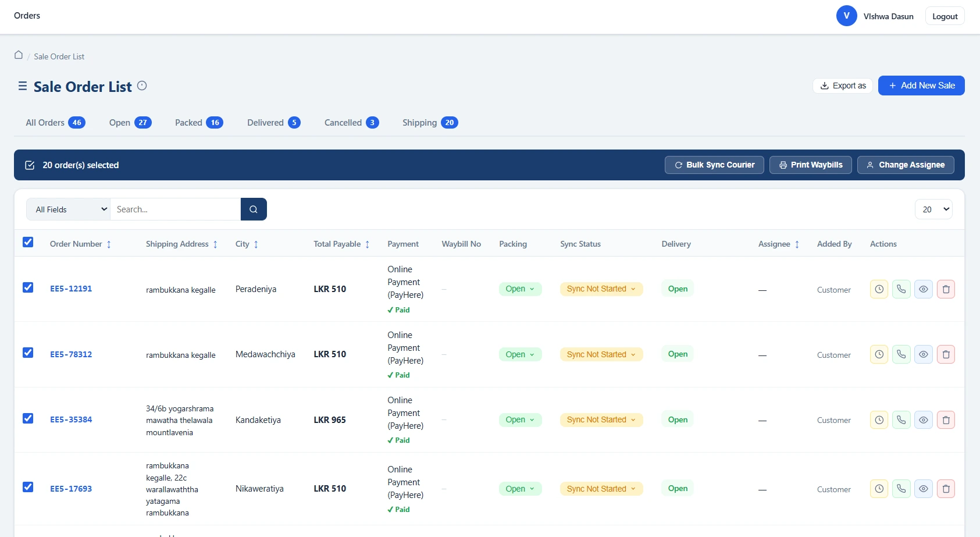View order EE5-17693 with eye icon

(924, 489)
